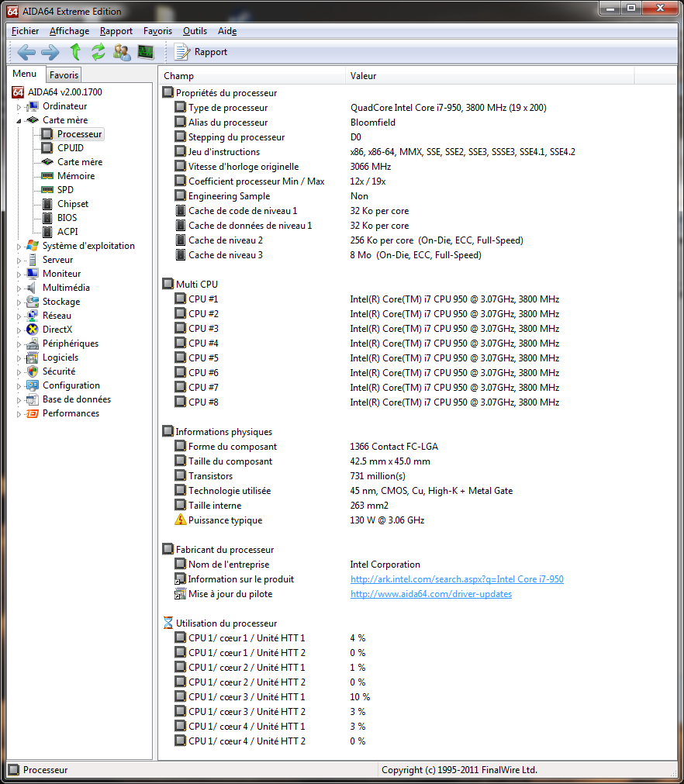Click the Configuration icon in tree

tap(33, 385)
